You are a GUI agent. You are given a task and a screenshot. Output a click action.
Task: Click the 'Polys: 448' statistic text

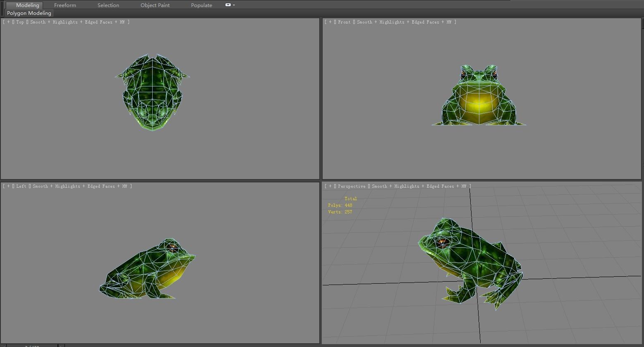pos(340,205)
